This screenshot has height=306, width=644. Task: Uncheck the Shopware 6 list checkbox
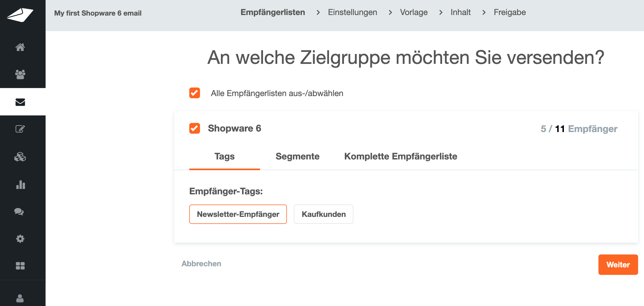pos(195,128)
